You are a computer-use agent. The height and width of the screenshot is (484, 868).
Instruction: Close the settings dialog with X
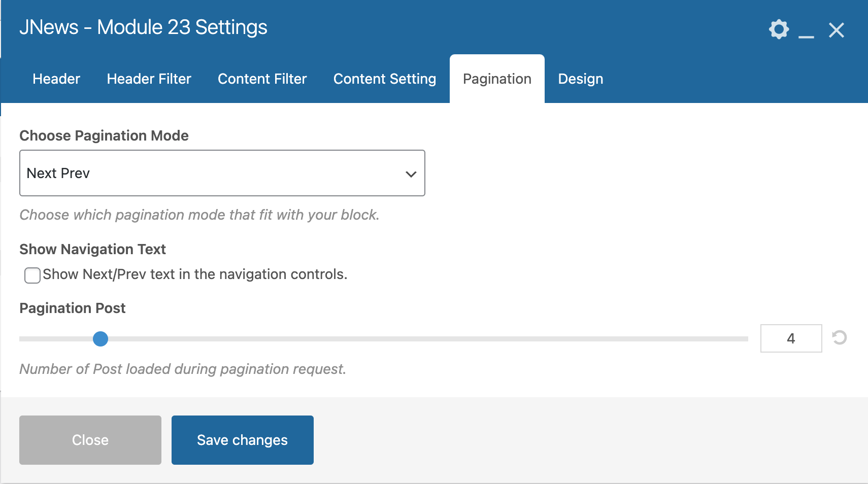coord(837,30)
